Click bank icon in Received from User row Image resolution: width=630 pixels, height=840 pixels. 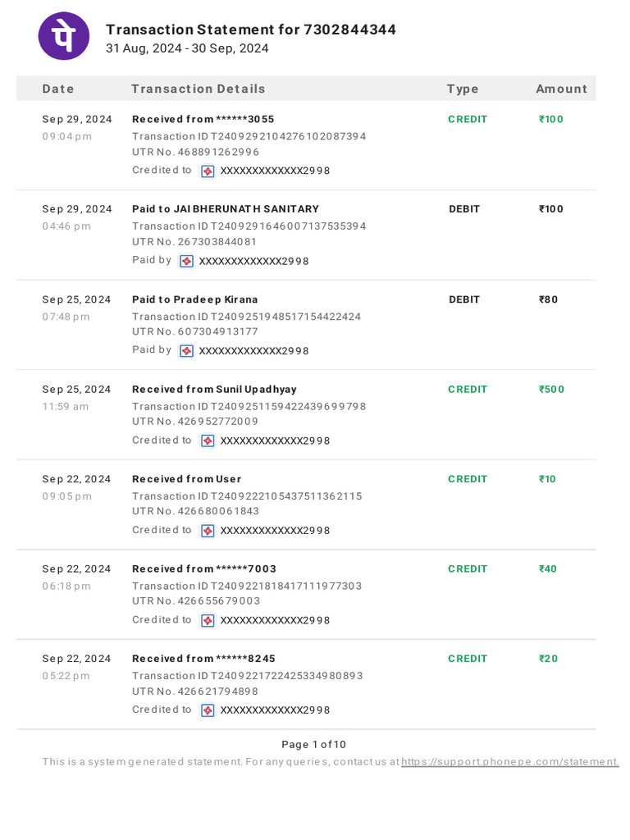(x=208, y=531)
